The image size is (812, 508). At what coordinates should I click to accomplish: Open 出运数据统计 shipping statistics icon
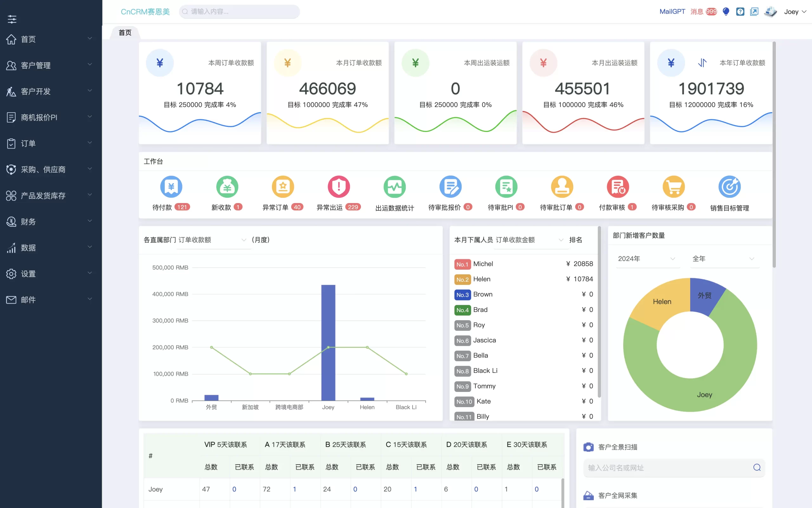click(394, 187)
